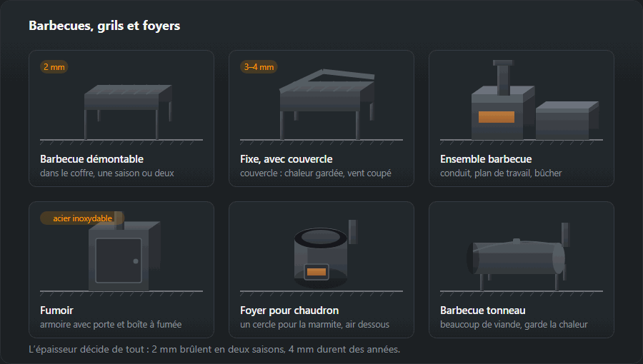Viewport: 643px width, 364px height.
Task: Click the '2 mm' thickness badge
Action: [54, 67]
